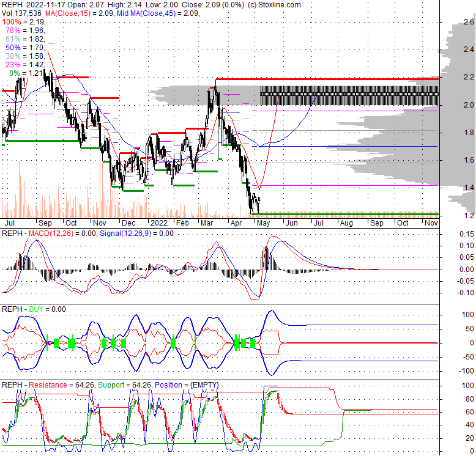Click the -0.10 MACD axis label
This screenshot has height=456, width=476.
point(466,293)
